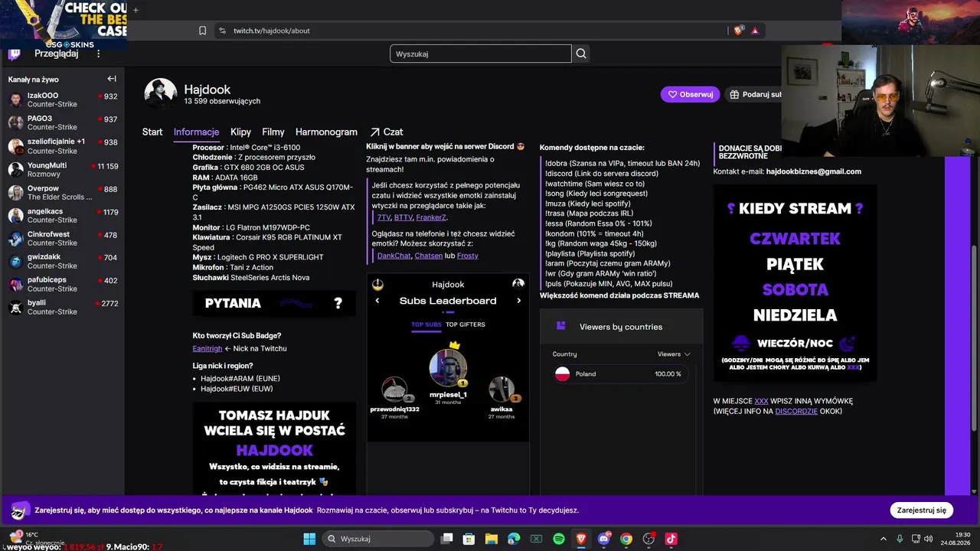980x551 pixels.
Task: Open gwizdakk live channel
Action: pos(63,261)
